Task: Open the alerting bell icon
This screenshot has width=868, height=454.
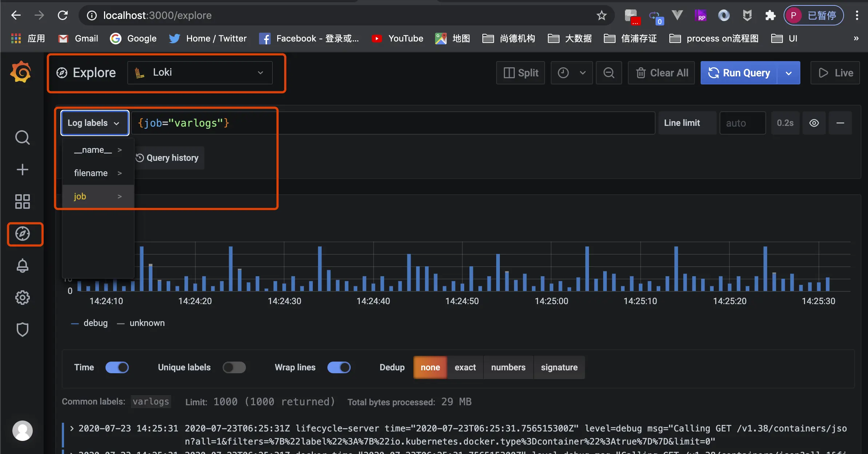Action: 22,266
